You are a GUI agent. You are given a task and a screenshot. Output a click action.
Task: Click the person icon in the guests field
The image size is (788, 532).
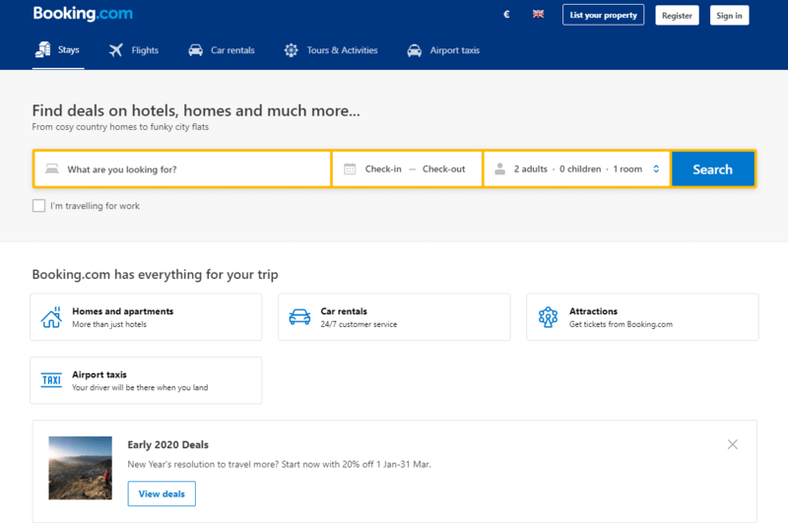[499, 168]
